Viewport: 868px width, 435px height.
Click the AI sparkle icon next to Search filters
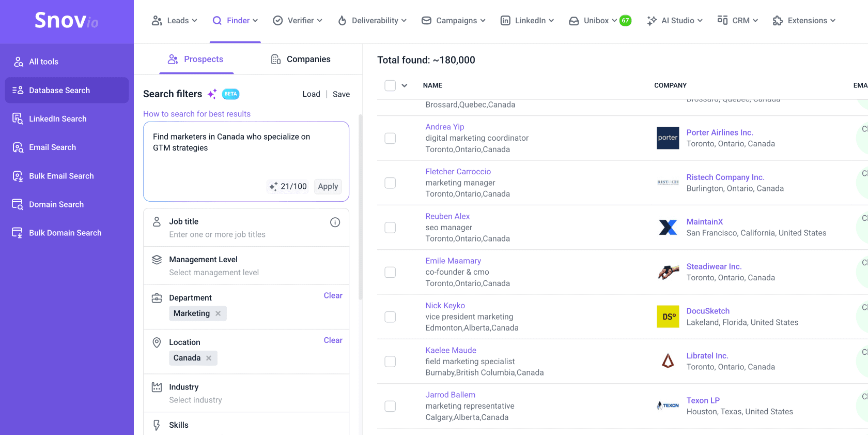coord(212,94)
